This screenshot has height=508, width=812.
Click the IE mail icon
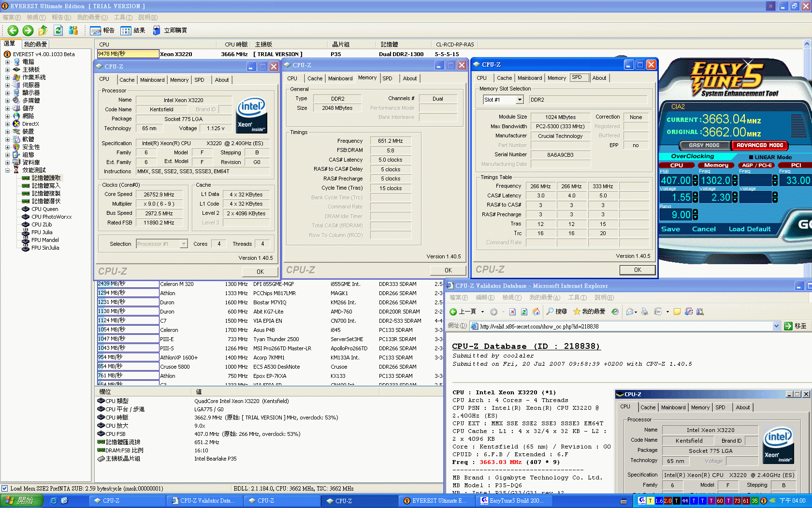coord(630,312)
